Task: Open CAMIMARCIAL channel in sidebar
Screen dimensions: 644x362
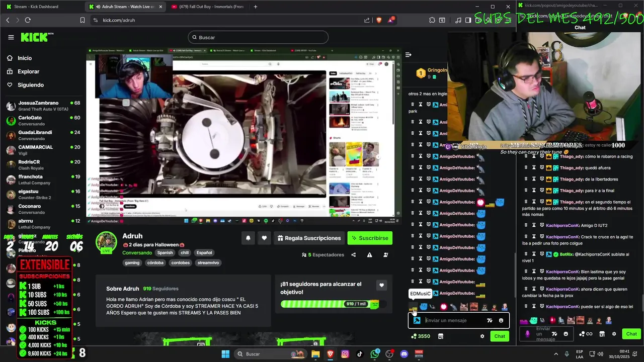Action: tap(43, 150)
